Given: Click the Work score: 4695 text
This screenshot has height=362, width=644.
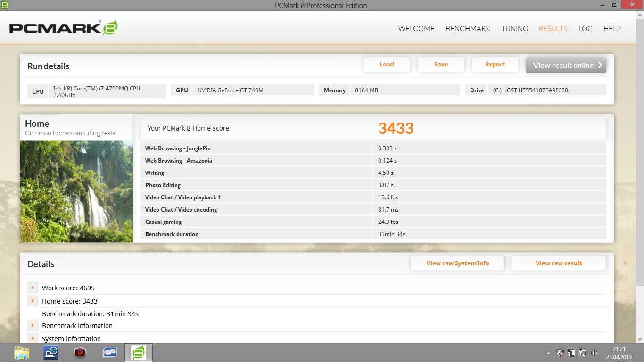Looking at the screenshot, I should (68, 288).
